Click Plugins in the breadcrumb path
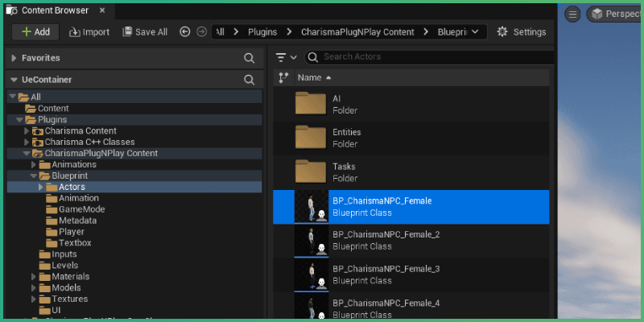The image size is (644, 322). click(x=262, y=32)
